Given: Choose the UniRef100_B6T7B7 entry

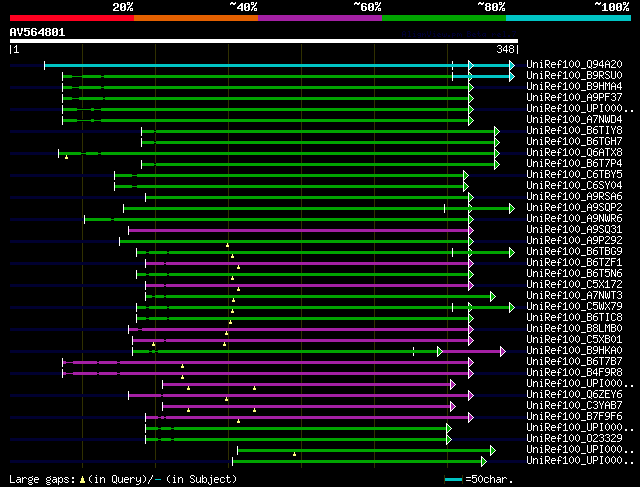Looking at the screenshot, I should 574,362.
